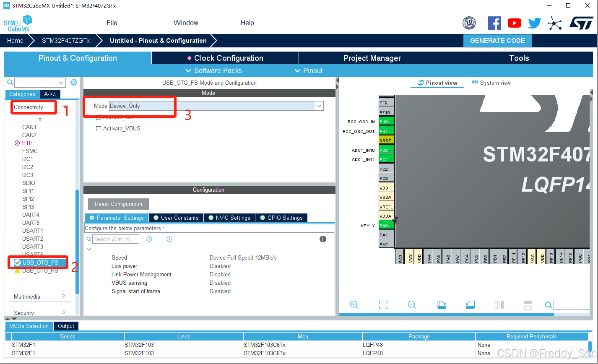
Task: Open the Twitter bird icon link
Action: coord(535,23)
